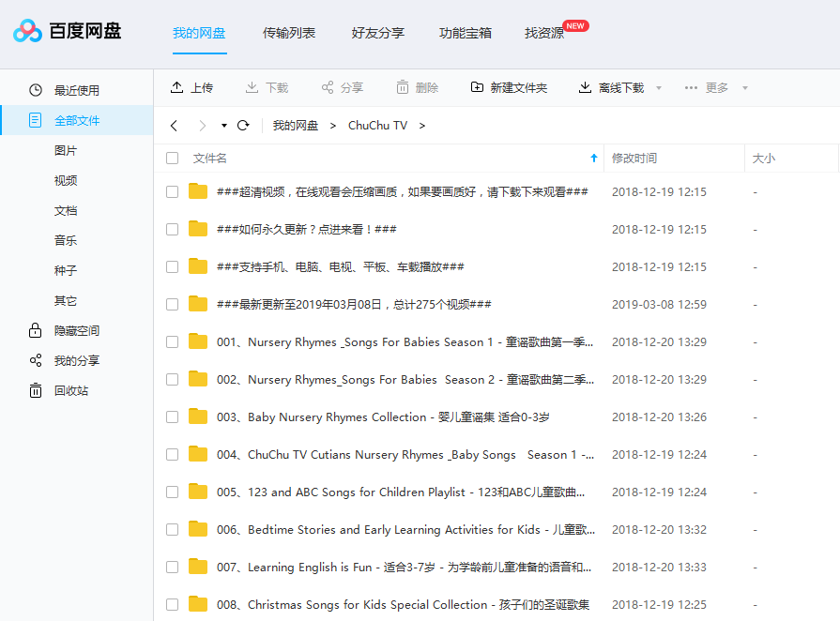Viewport: 840px width, 621px height.
Task: Select checkbox for 006 Bedtime Stories
Action: 172,529
